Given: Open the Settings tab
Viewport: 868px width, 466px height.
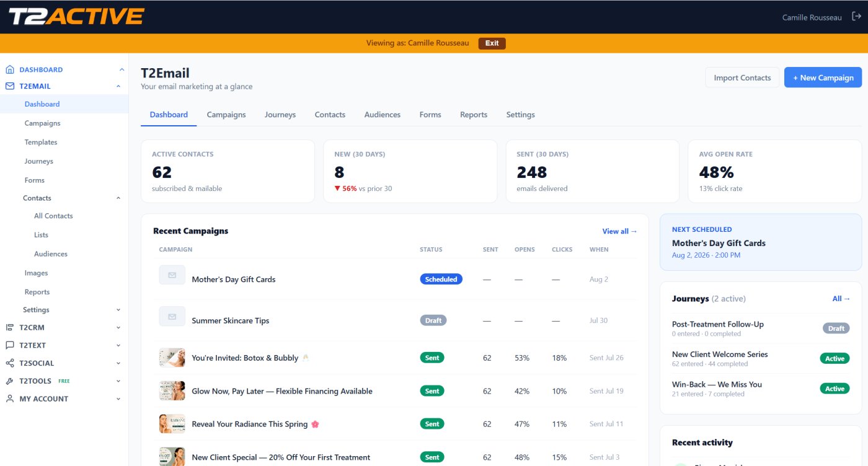Looking at the screenshot, I should [520, 115].
